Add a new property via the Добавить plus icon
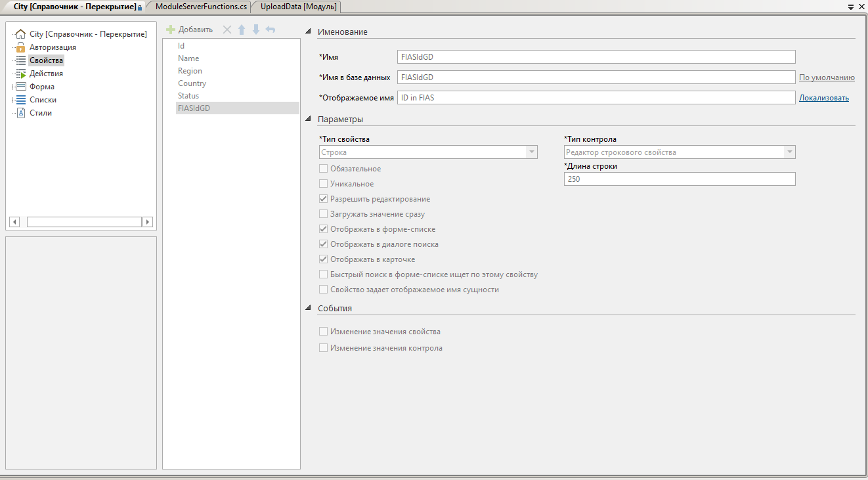This screenshot has height=480, width=868. tap(170, 29)
